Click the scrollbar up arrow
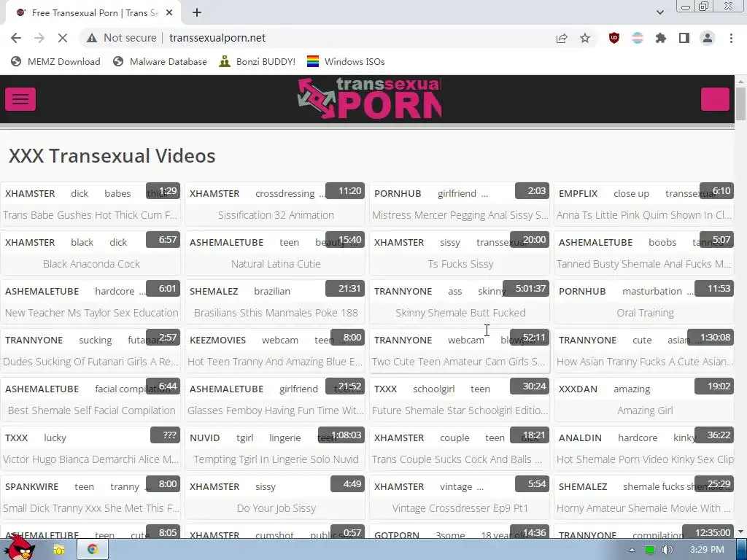 [x=740, y=82]
